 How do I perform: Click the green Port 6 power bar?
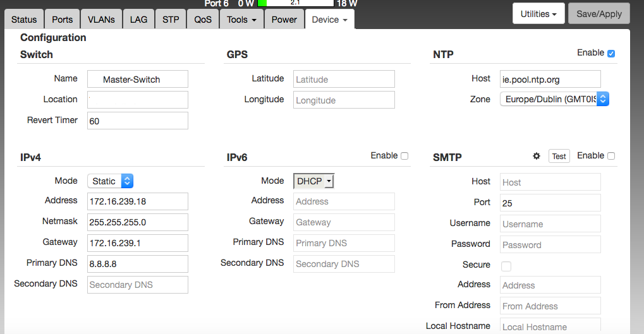(262, 3)
